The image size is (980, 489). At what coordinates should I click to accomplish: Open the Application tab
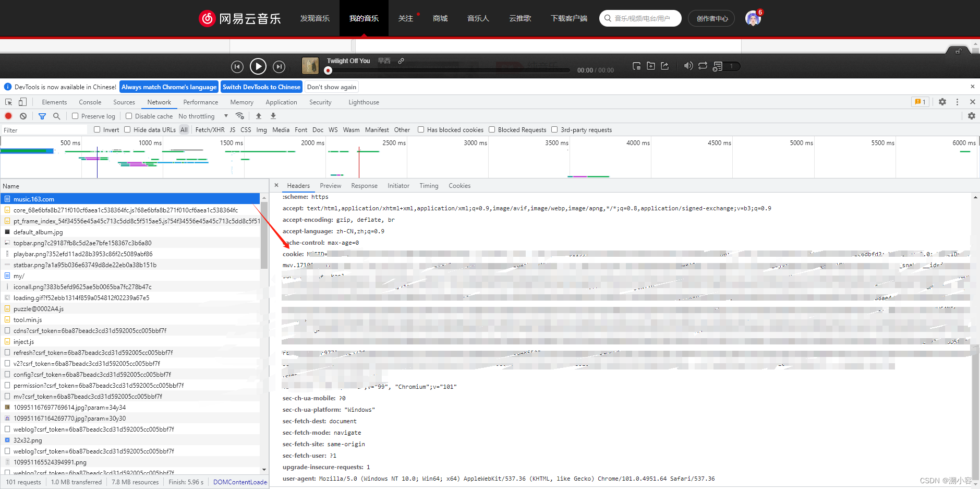tap(281, 102)
